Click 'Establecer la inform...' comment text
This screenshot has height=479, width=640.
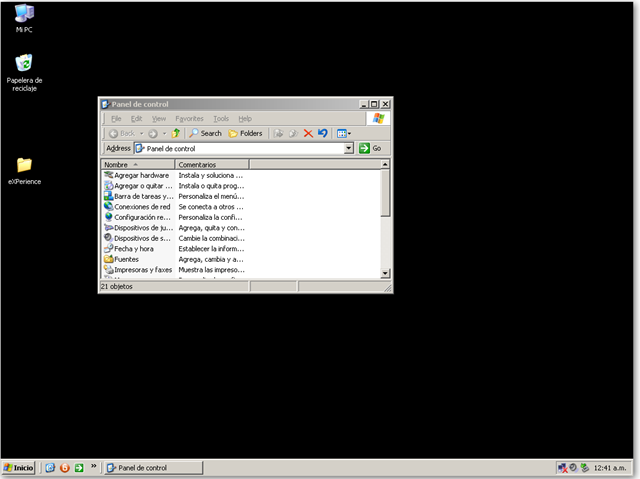coord(211,249)
